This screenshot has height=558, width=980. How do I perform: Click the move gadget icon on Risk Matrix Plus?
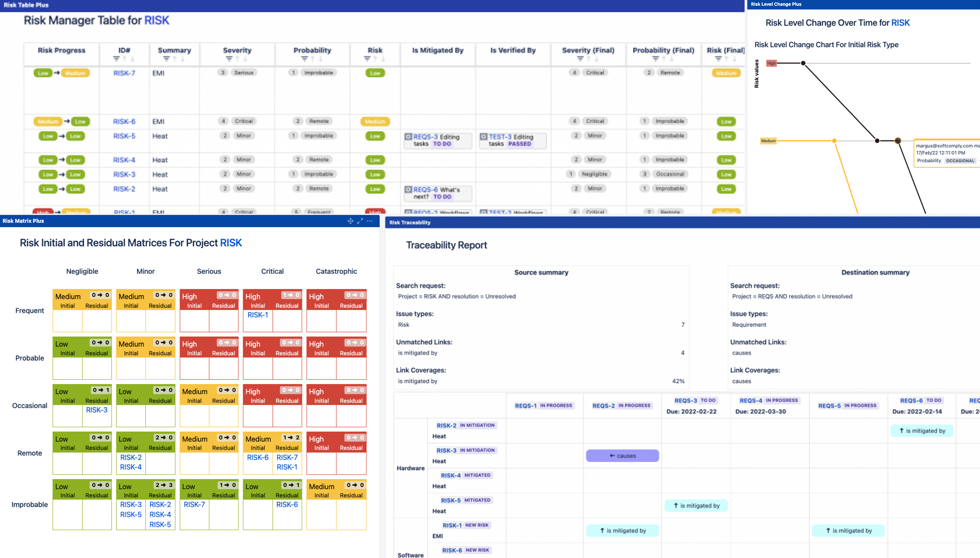click(x=350, y=221)
